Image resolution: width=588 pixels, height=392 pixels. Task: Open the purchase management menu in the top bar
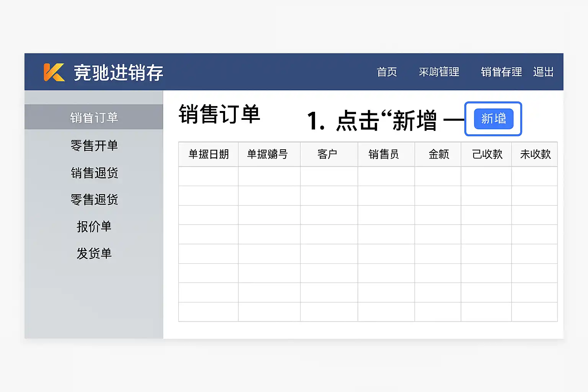(x=439, y=72)
